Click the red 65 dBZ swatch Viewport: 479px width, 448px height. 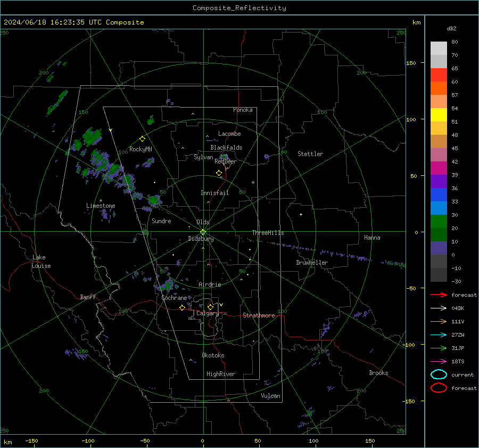pos(439,75)
